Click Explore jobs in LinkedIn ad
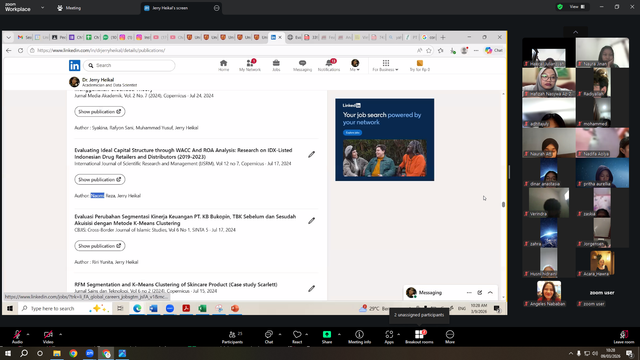 [352, 133]
